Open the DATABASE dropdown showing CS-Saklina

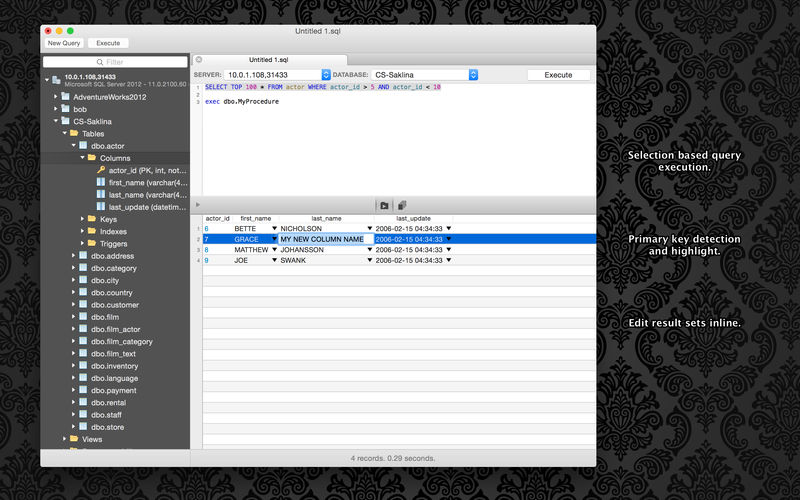click(x=473, y=75)
